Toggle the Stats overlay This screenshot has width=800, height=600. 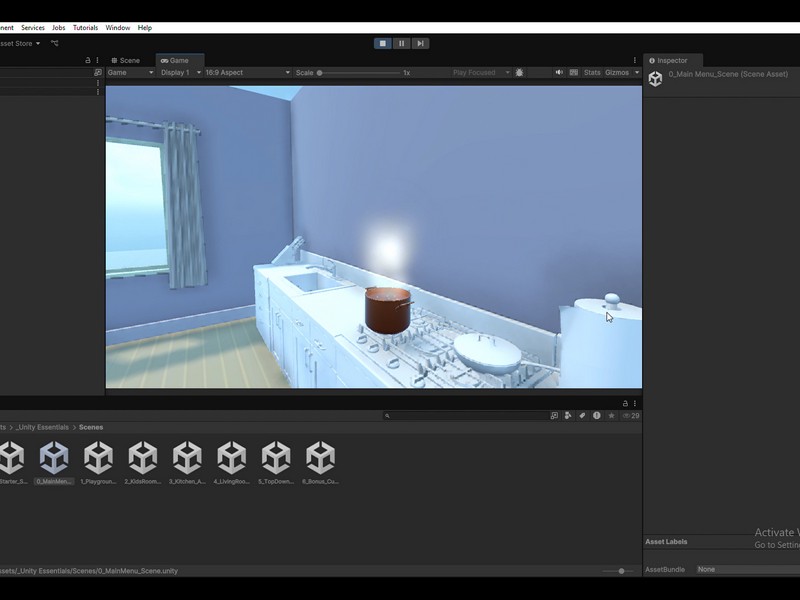[592, 73]
